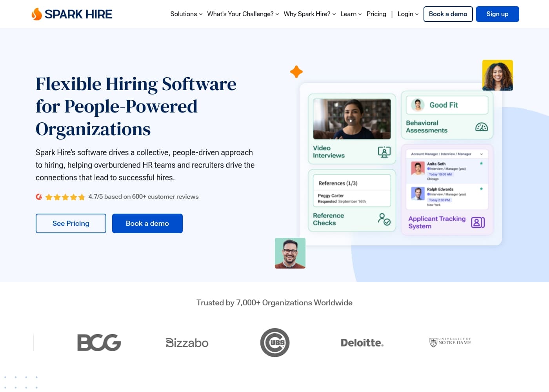
Task: Click the Deloitte logo
Action: [x=362, y=343]
